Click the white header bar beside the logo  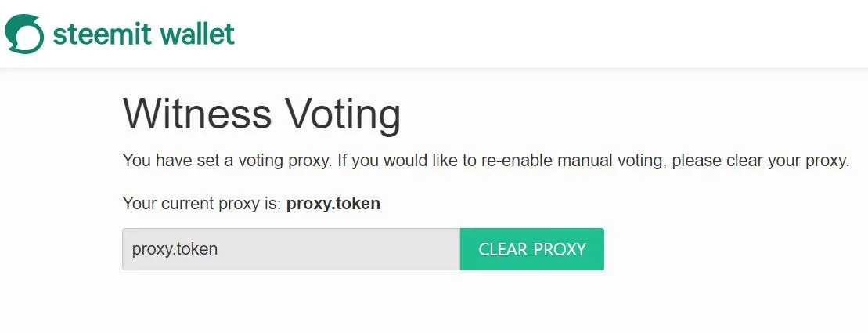(548, 34)
